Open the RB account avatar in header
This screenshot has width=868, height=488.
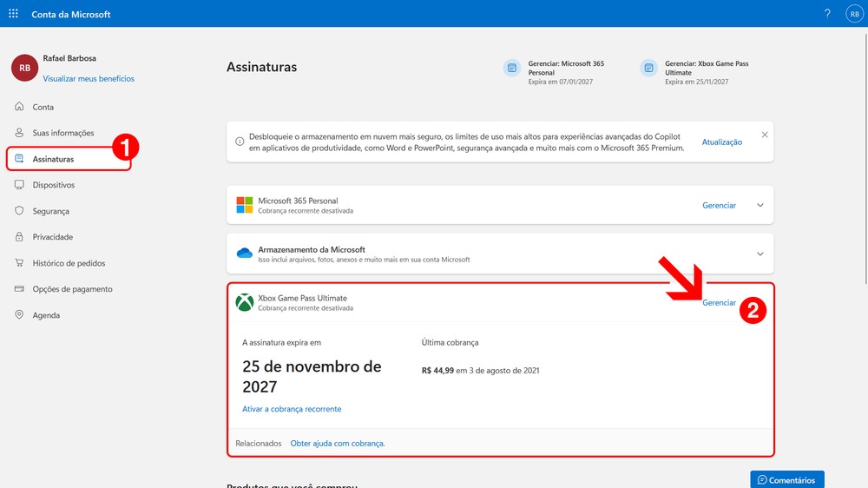tap(853, 14)
